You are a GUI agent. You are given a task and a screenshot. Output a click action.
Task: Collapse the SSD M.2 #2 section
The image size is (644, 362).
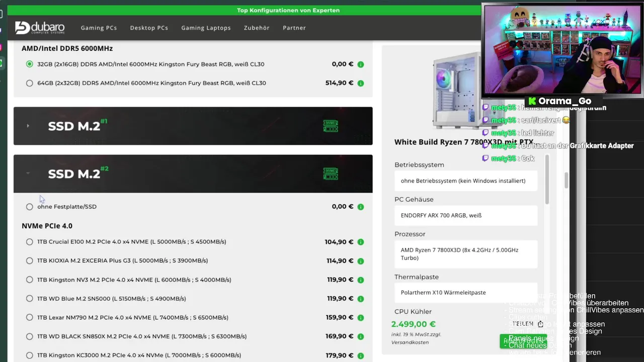(x=193, y=173)
